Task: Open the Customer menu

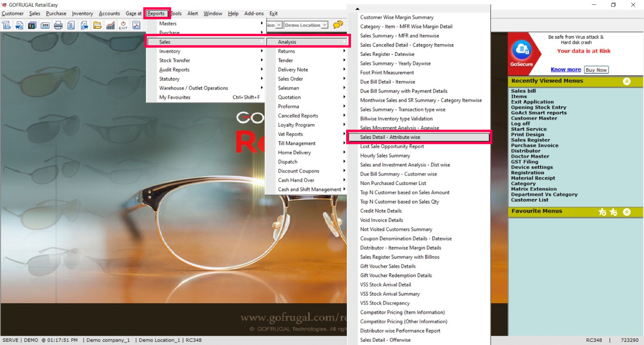Action: click(x=12, y=13)
